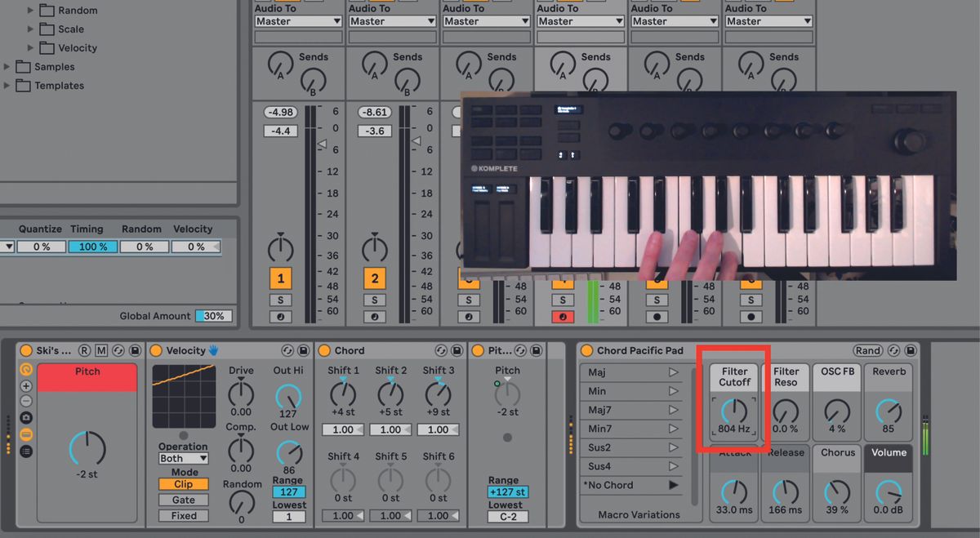Click the Global Amount 30% field
Image resolution: width=980 pixels, height=538 pixels.
213,316
